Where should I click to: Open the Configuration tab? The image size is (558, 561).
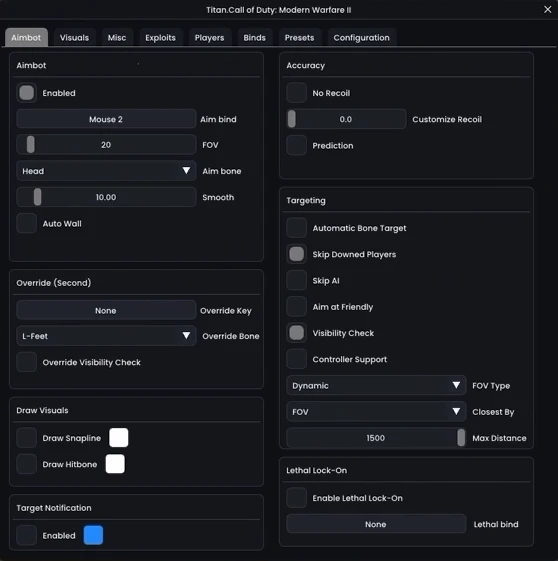coord(361,38)
